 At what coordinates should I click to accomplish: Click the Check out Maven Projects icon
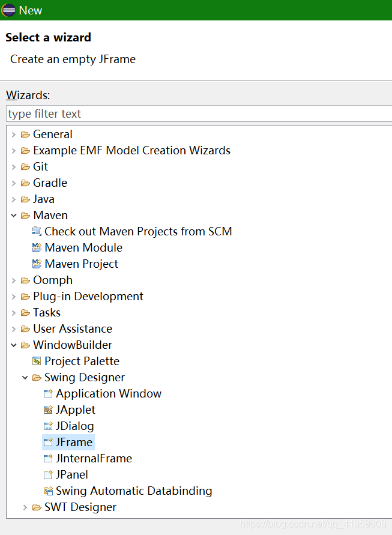(x=37, y=232)
